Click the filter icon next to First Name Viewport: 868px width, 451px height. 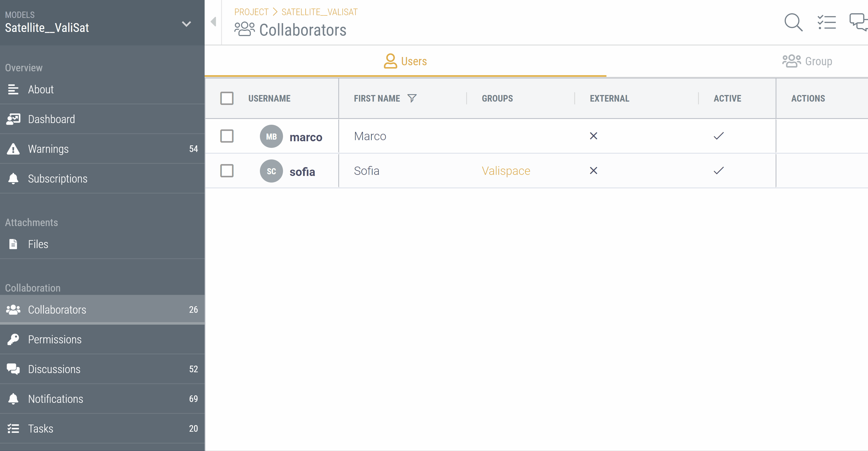412,98
